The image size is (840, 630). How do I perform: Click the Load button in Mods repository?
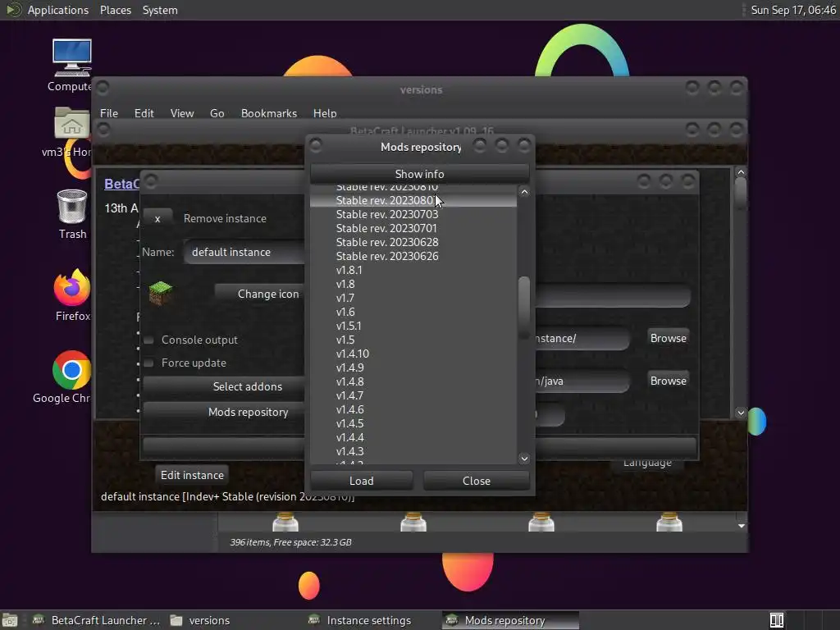click(362, 481)
